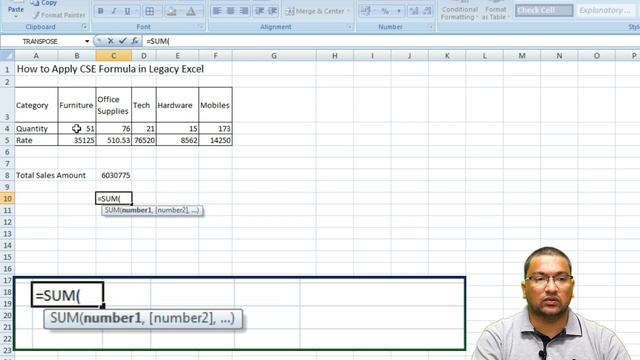
Task: Click Office Supplies quantity cell 76
Action: coord(113,129)
